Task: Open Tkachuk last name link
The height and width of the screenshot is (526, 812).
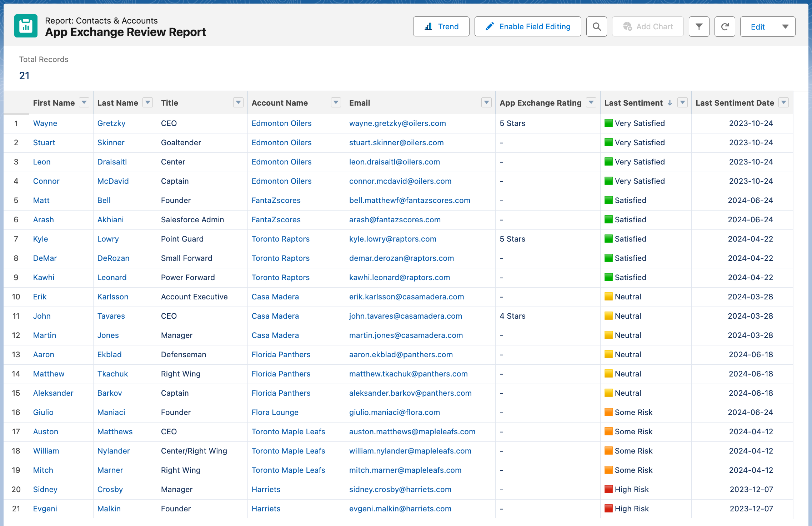Action: [112, 374]
